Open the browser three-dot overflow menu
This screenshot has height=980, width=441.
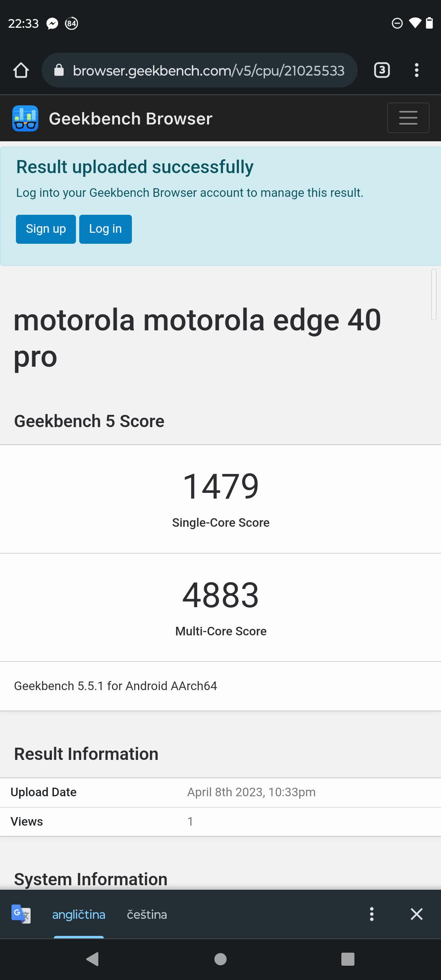[416, 70]
